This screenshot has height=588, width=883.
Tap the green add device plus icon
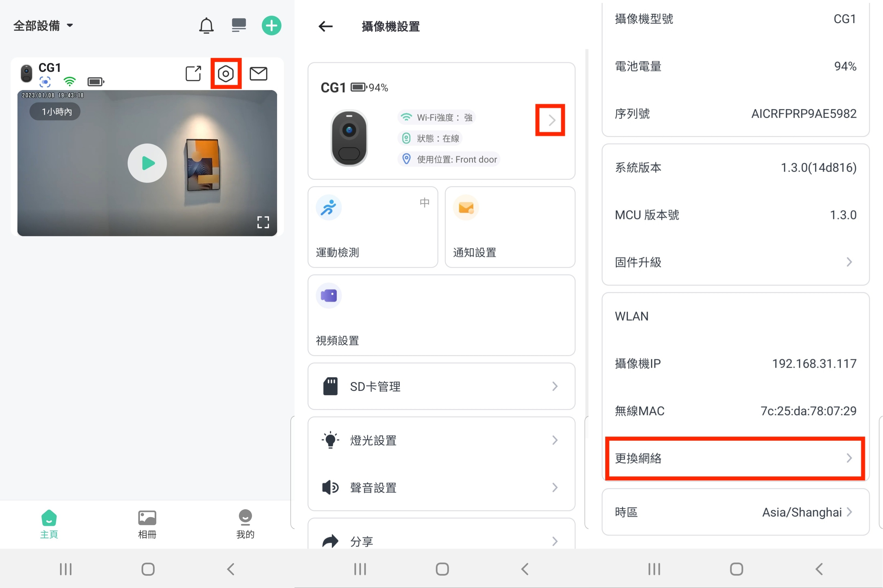coord(271,26)
